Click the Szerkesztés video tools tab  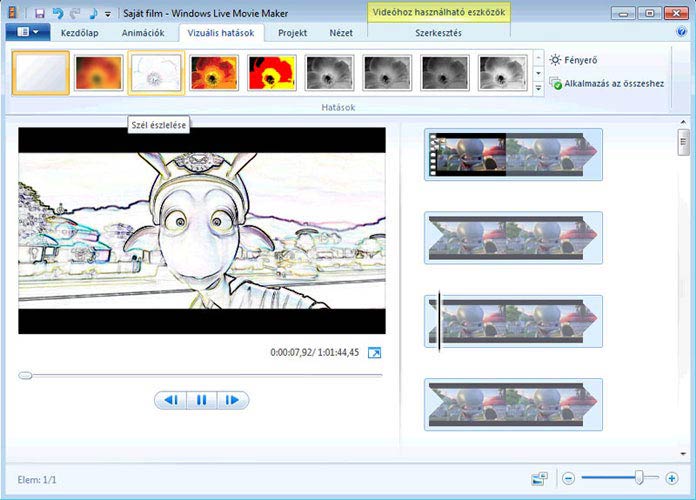[437, 33]
